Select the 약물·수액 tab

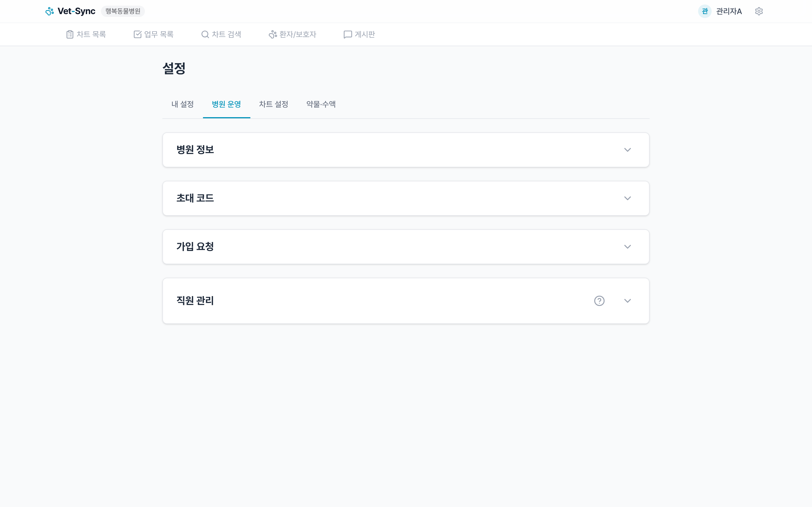pyautogui.click(x=321, y=104)
